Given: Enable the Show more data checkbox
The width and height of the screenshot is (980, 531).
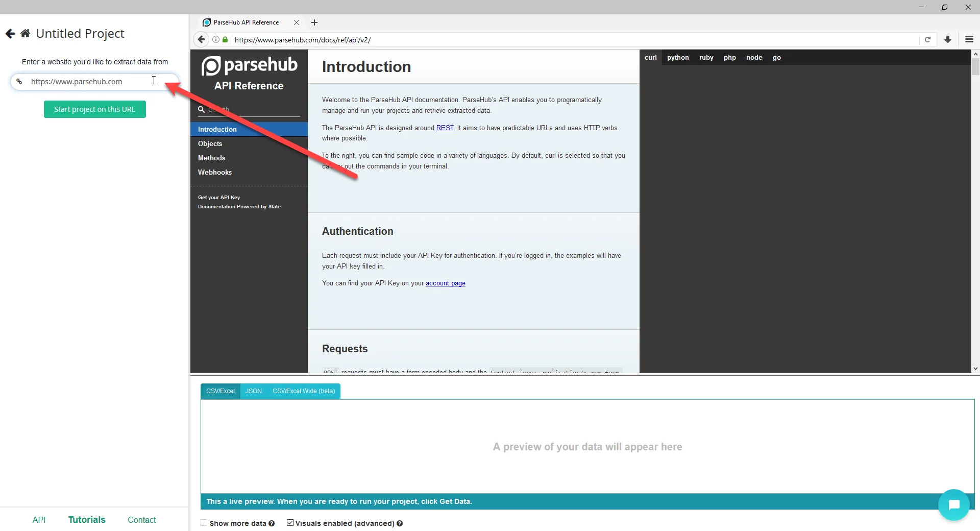Looking at the screenshot, I should coord(204,523).
